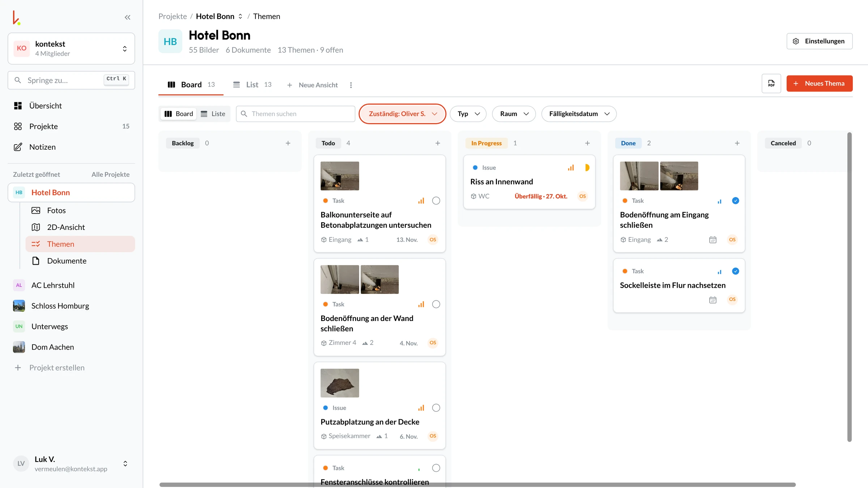Export board as PDF icon
Screen dimensions: 868x488
click(x=771, y=84)
